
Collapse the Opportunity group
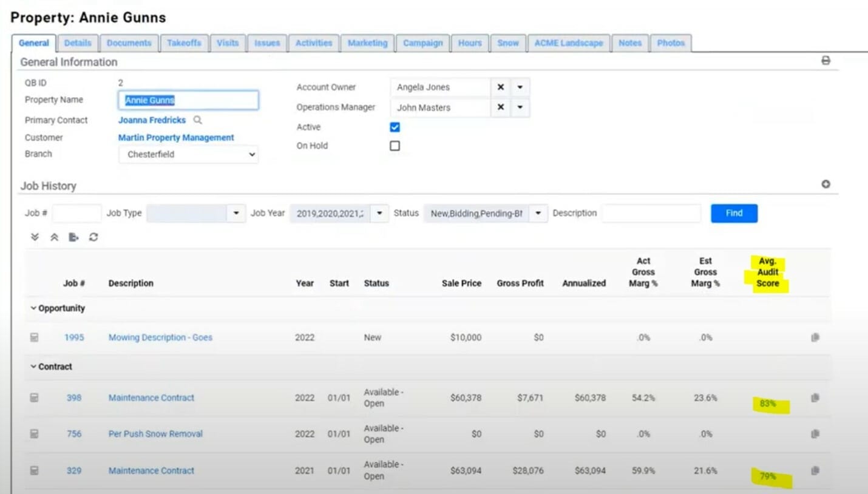point(34,308)
